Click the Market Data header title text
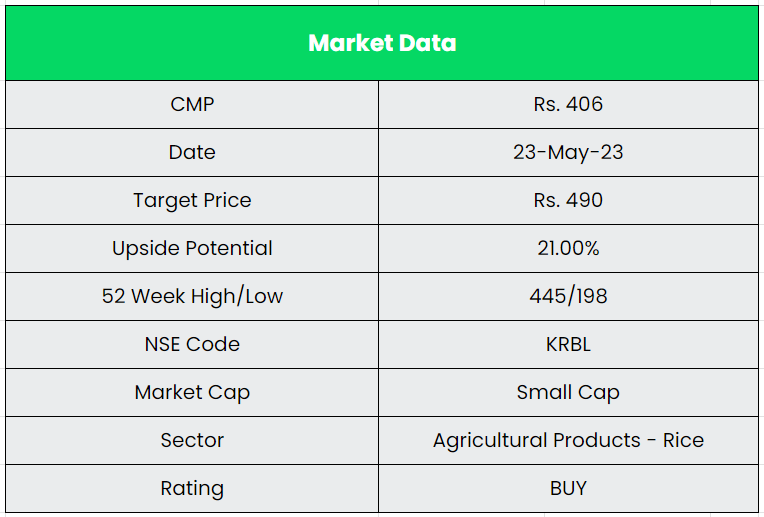Image resolution: width=764 pixels, height=517 pixels. pyautogui.click(x=382, y=43)
